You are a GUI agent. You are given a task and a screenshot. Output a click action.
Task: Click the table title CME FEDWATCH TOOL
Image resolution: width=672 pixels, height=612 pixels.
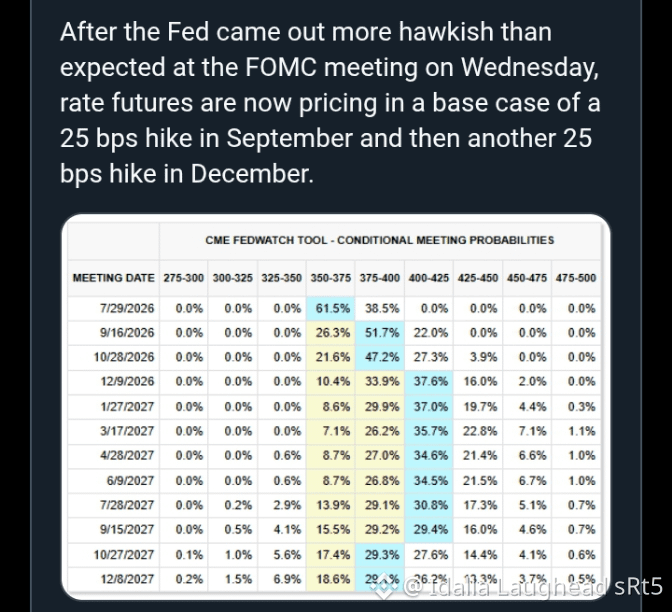[379, 240]
